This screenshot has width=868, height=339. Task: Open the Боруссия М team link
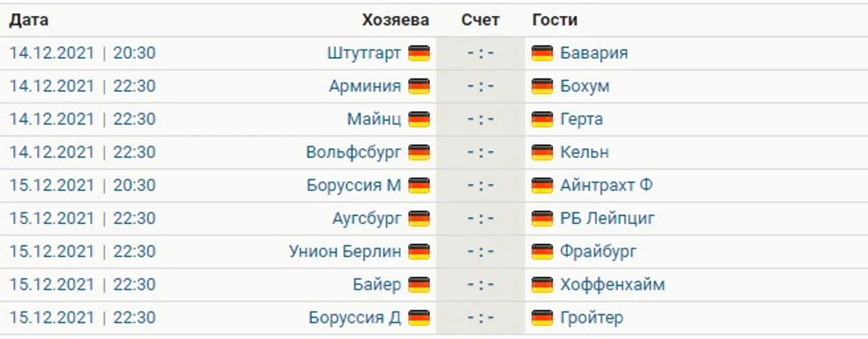coord(354,185)
